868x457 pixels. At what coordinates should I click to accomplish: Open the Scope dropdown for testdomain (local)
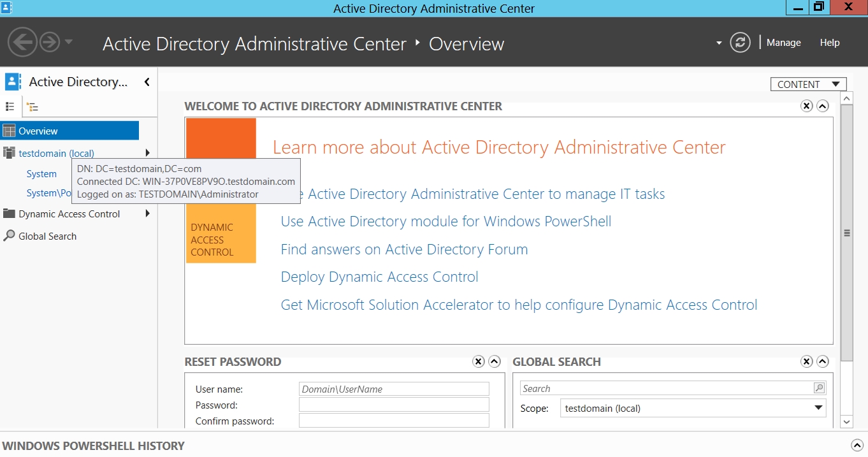819,408
